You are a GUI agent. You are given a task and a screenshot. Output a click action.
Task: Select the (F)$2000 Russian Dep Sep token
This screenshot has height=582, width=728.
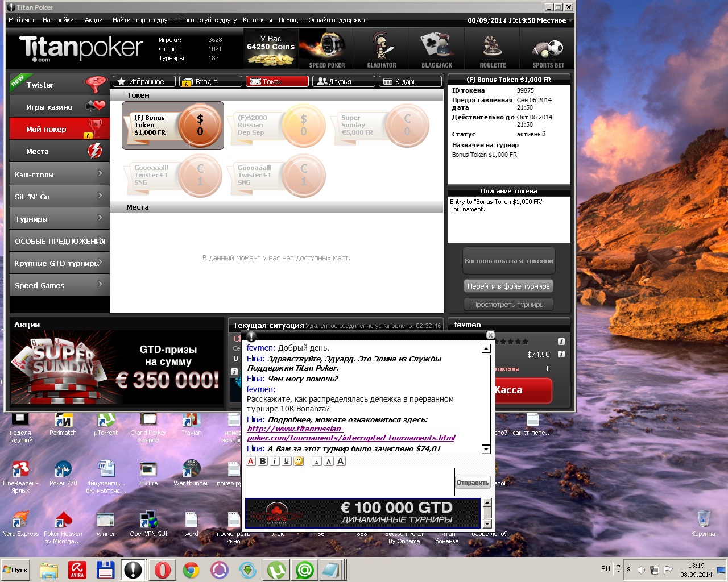tap(276, 126)
